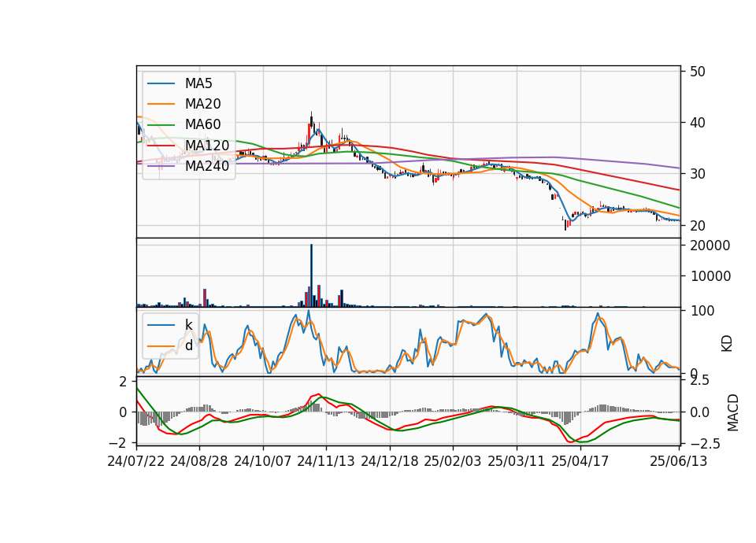Click the volume axis value 20000
Screen dimensions: 756x543
point(710,246)
